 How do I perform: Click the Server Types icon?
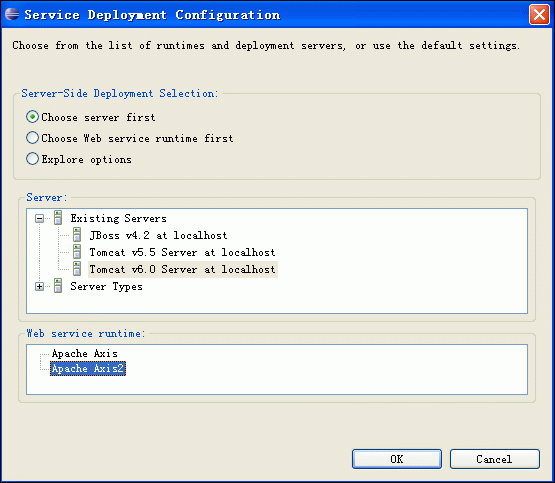pyautogui.click(x=58, y=286)
